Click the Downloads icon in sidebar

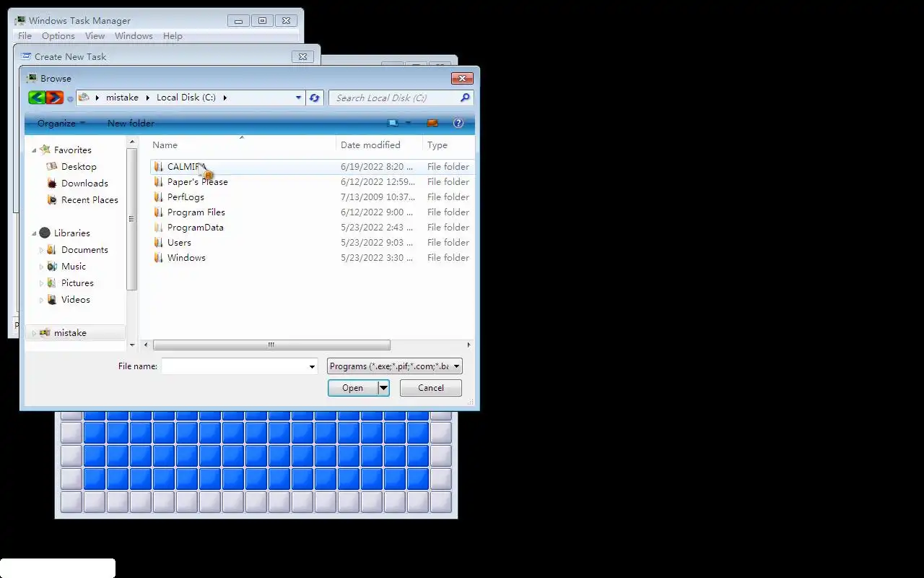(x=52, y=183)
